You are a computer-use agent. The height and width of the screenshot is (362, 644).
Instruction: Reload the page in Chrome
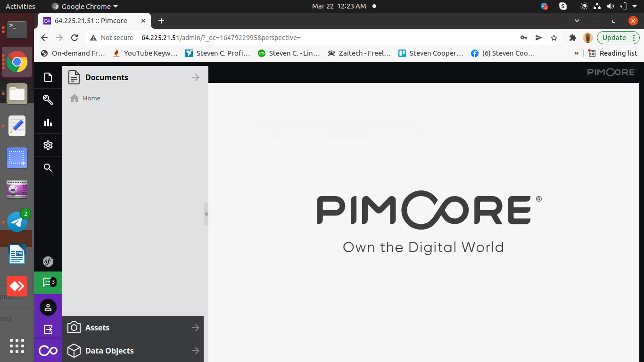pyautogui.click(x=74, y=38)
